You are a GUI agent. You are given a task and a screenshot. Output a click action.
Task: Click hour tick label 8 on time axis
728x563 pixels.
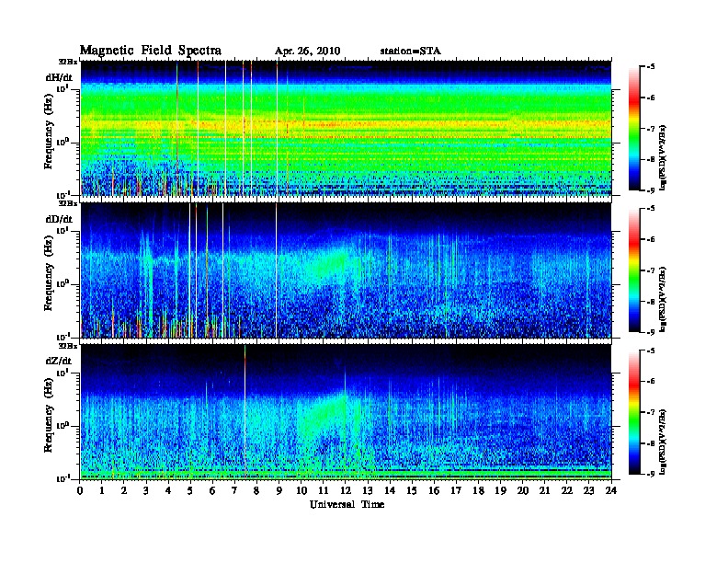[x=256, y=491]
